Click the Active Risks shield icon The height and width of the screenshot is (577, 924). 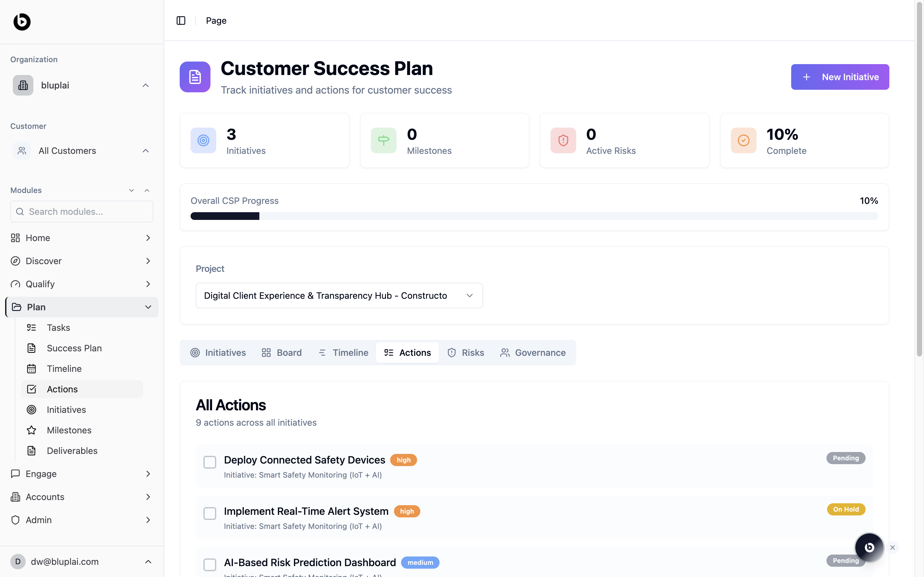(x=563, y=140)
